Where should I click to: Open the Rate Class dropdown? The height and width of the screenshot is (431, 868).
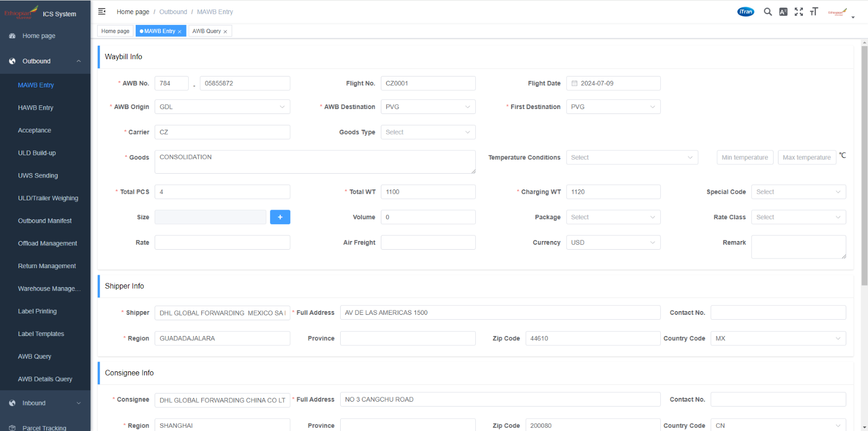[799, 217]
